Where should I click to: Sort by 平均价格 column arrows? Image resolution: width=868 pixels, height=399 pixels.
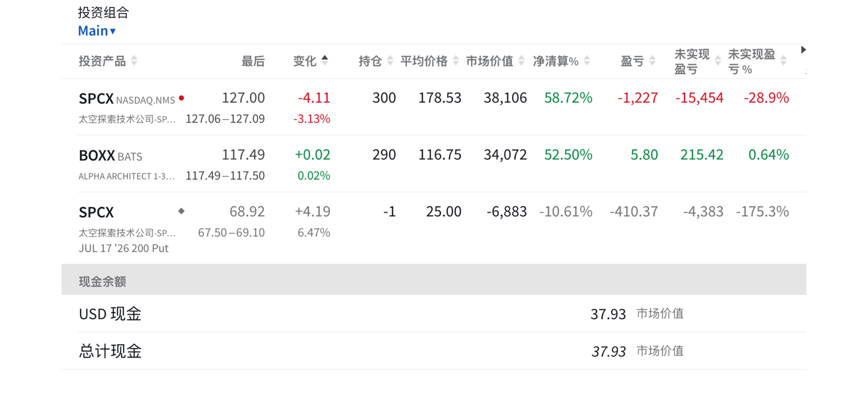tap(456, 61)
